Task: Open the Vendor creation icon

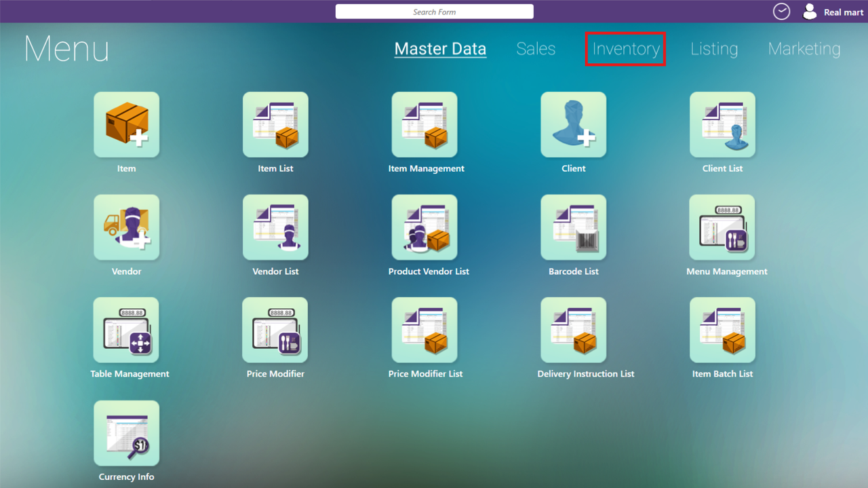Action: 127,227
